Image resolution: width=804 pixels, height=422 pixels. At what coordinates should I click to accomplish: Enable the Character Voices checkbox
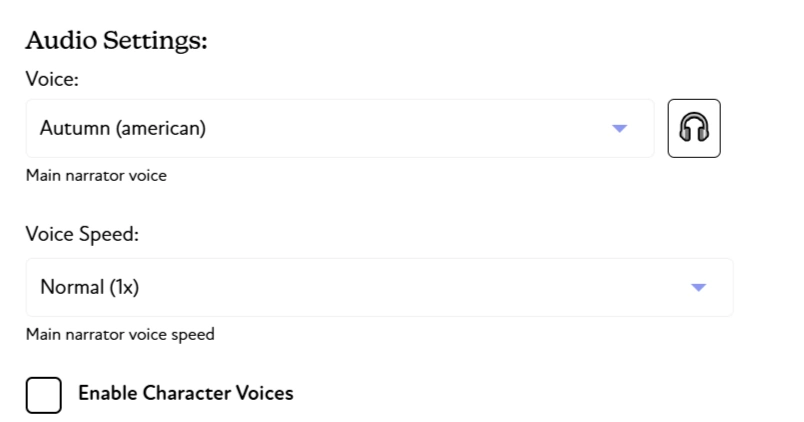[x=44, y=394]
